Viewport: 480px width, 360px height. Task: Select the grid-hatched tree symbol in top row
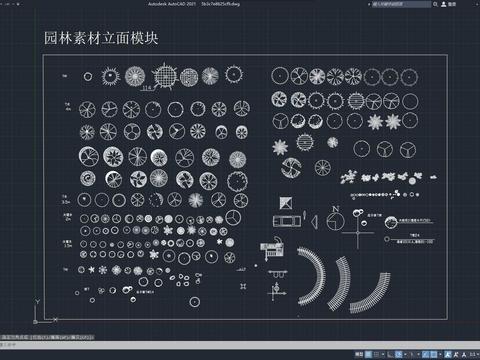[x=165, y=76]
